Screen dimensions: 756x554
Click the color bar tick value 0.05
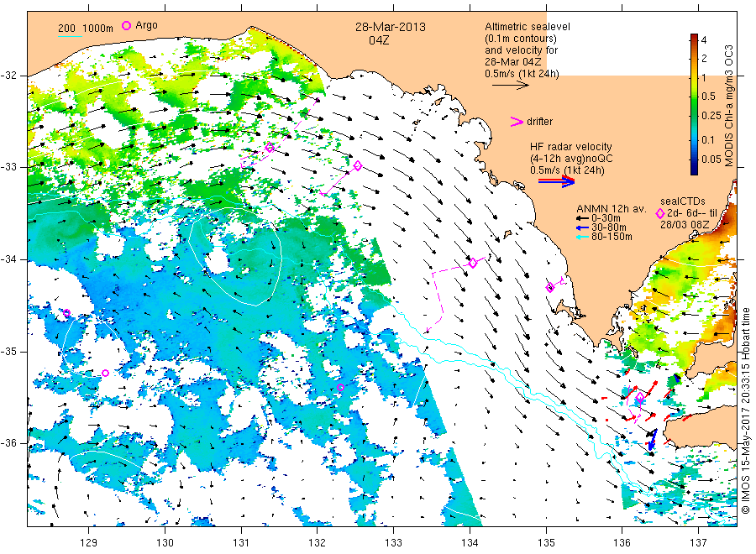coord(711,159)
